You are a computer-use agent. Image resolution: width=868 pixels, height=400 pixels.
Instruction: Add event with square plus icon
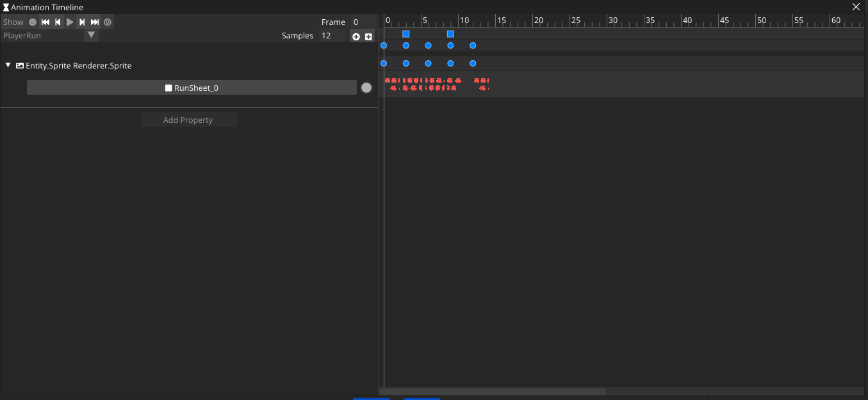368,36
